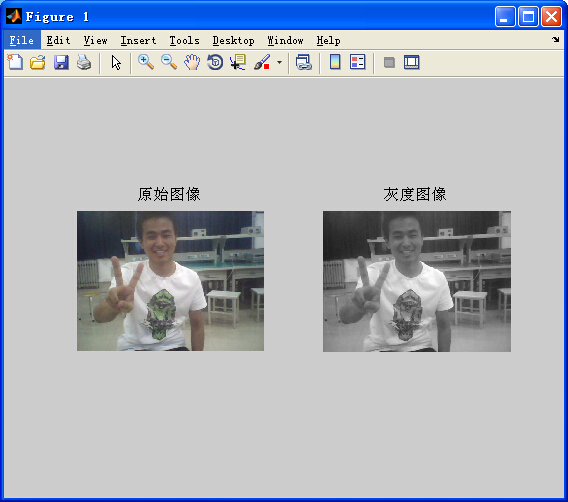
Task: Activate the Zoom Out magnifier tool
Action: click(169, 62)
